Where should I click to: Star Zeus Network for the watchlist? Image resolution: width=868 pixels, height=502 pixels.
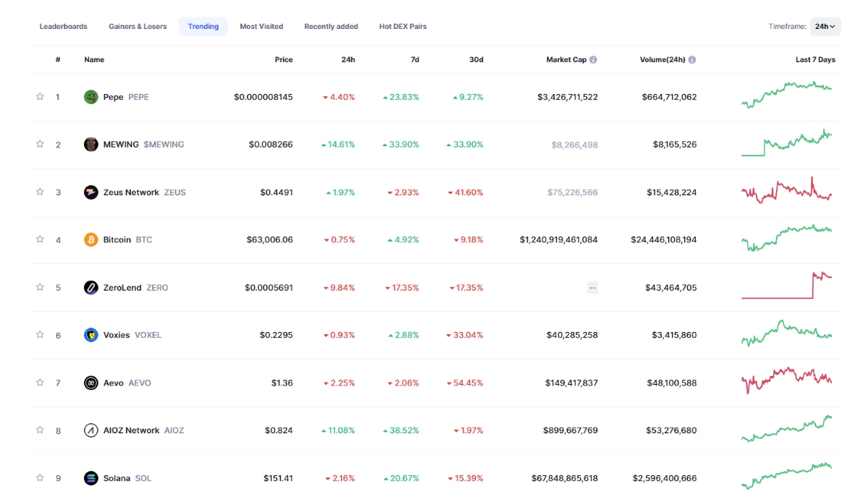[x=40, y=192]
